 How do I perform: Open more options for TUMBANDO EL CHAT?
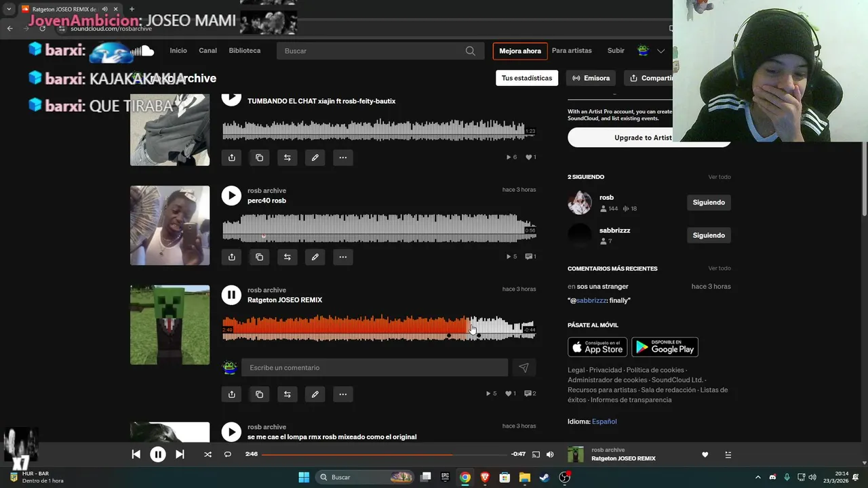(x=342, y=157)
